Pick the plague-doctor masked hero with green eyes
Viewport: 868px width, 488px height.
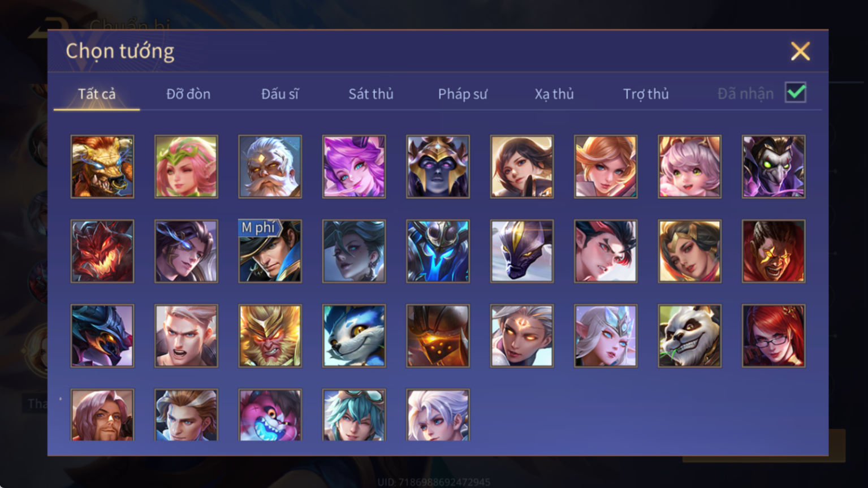(x=774, y=167)
